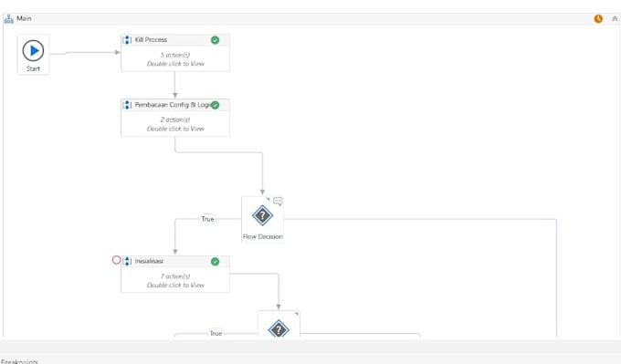Click the Main flowchart icon in header
Image resolution: width=621 pixels, height=364 pixels.
[9, 18]
